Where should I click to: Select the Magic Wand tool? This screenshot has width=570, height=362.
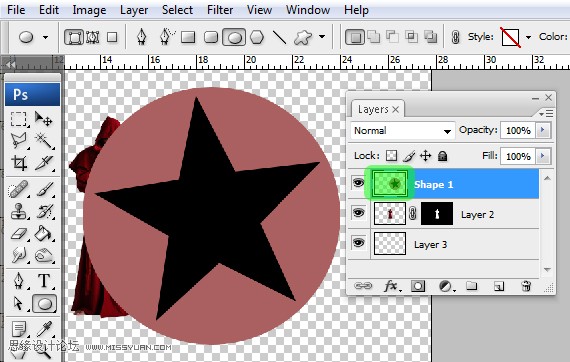44,140
